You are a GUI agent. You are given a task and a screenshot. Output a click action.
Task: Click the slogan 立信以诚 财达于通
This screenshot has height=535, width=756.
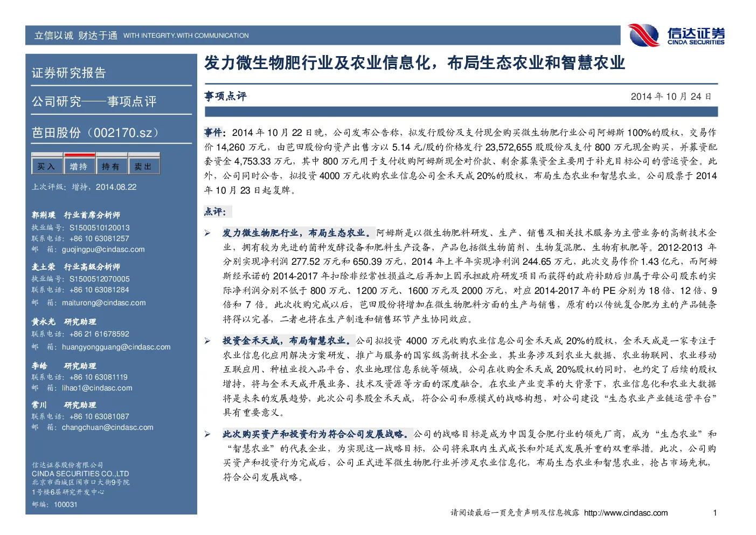(76, 36)
